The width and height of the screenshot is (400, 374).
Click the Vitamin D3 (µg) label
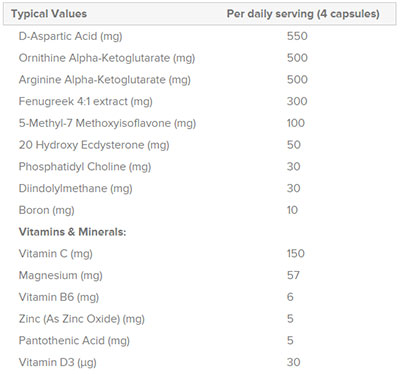tap(58, 362)
